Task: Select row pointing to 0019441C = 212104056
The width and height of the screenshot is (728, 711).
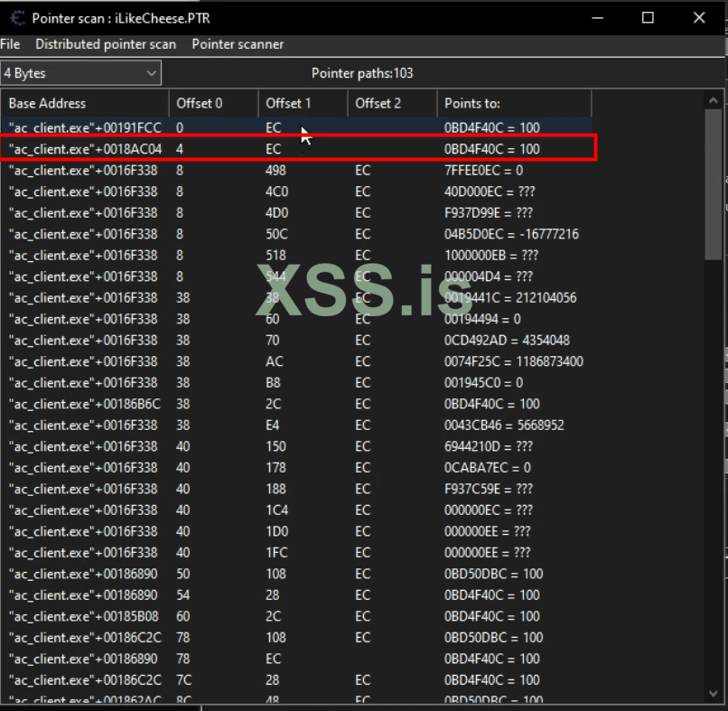Action: (296, 298)
